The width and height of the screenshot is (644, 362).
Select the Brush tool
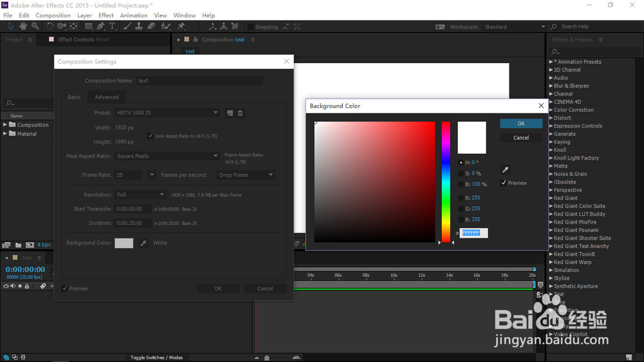[128, 26]
